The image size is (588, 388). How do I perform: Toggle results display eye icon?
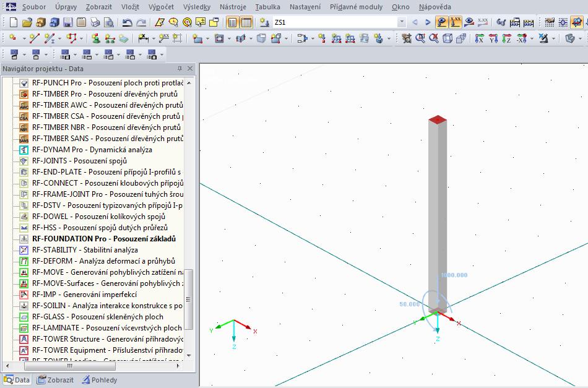[469, 22]
